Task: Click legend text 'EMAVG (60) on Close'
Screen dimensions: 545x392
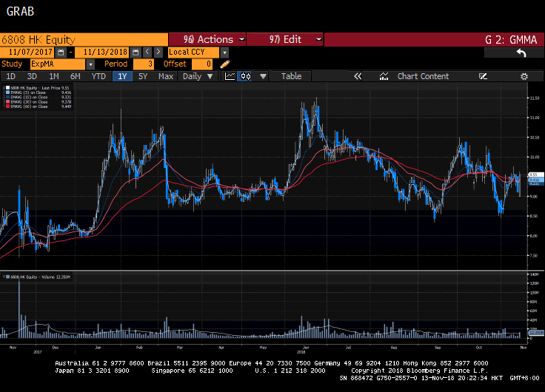Action: coord(29,107)
